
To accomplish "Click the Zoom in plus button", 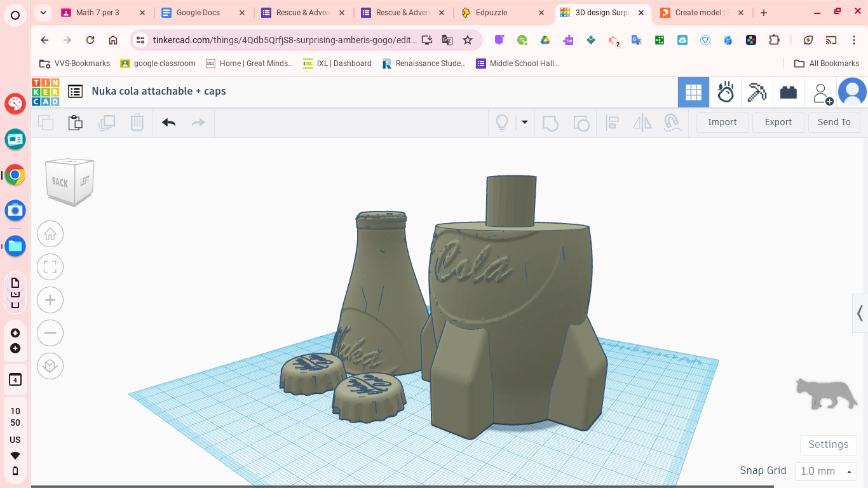I will click(50, 300).
